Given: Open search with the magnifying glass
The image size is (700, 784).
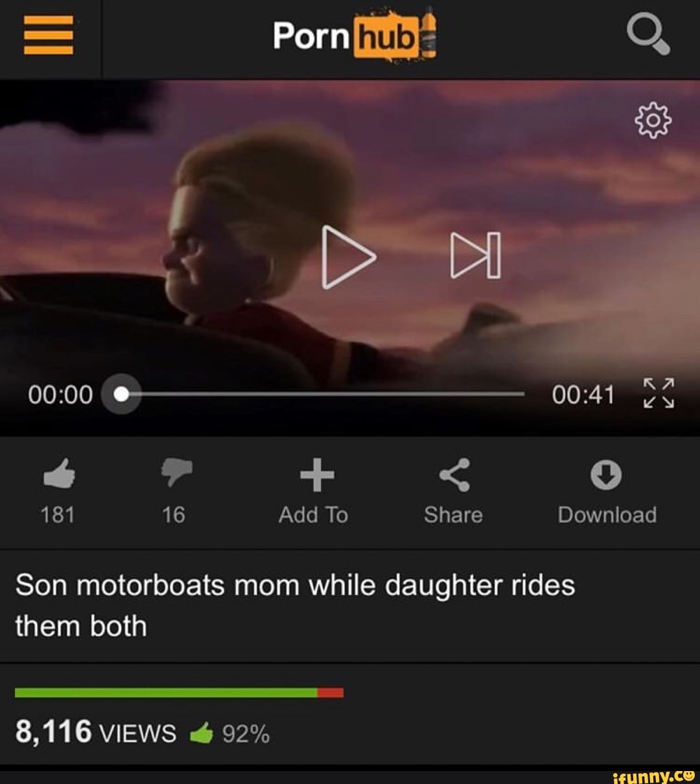Looking at the screenshot, I should 649,36.
